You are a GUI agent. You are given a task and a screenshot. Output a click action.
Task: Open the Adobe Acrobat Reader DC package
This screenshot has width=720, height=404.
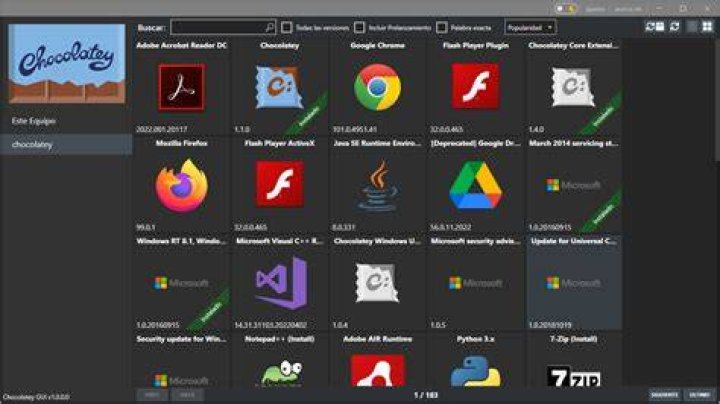[x=181, y=87]
